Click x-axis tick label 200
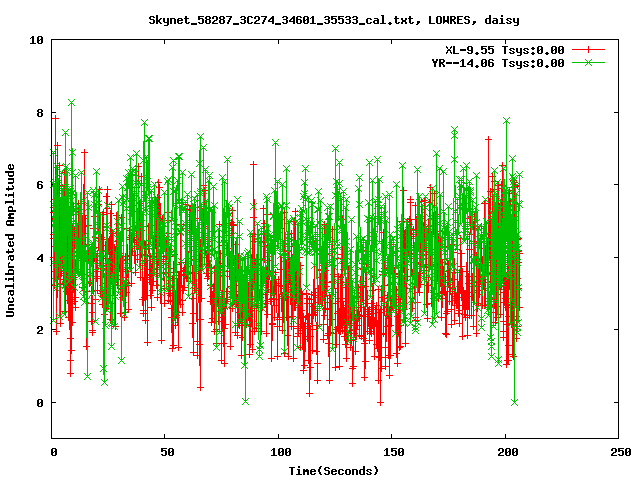 pos(508,452)
